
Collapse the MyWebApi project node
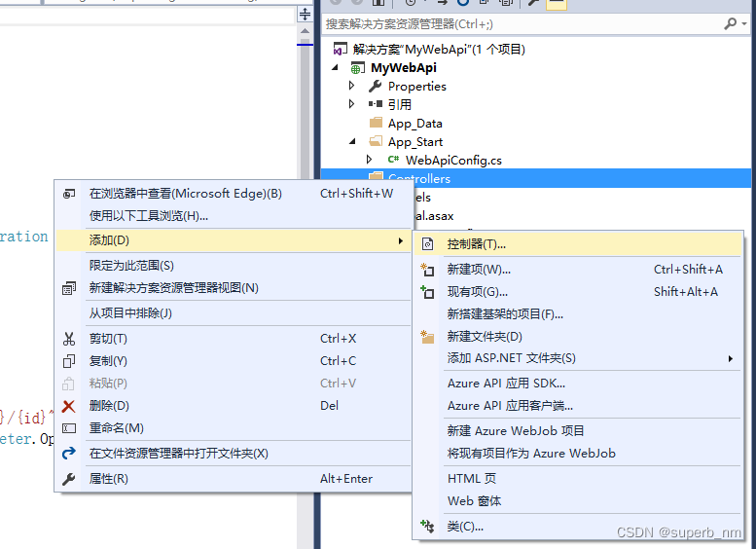[336, 68]
